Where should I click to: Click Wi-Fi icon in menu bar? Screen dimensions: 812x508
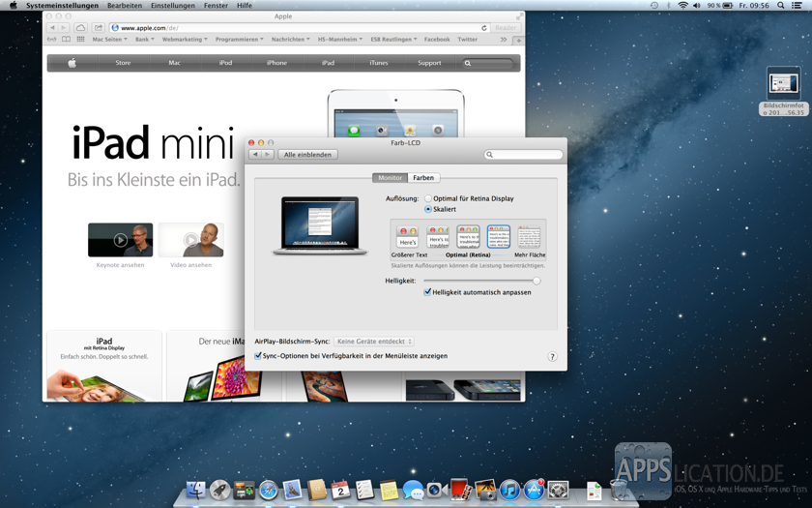point(683,5)
